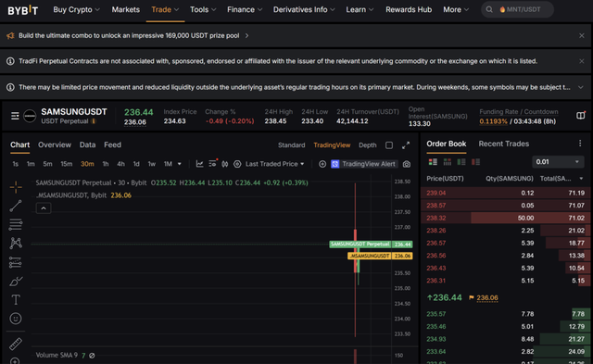Switch to the Recent Trades tab
593x364 pixels.
coord(504,144)
